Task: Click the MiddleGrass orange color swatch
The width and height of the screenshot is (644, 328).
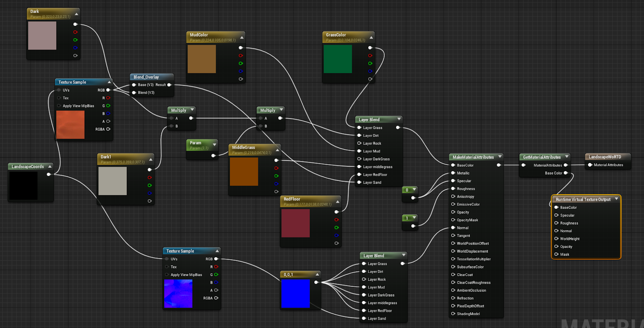Action: point(244,171)
